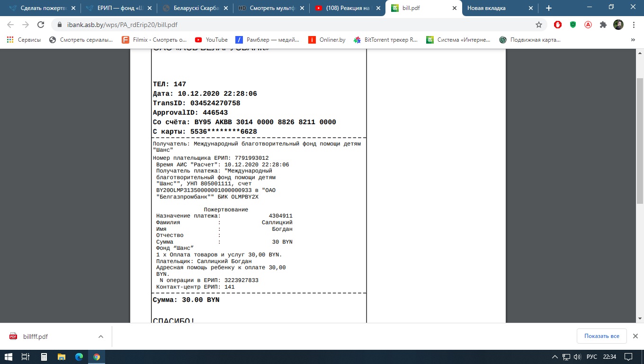The height and width of the screenshot is (364, 644).
Task: Click the Номер плательщика ЕРИП: 7791993012 line
Action: (211, 158)
